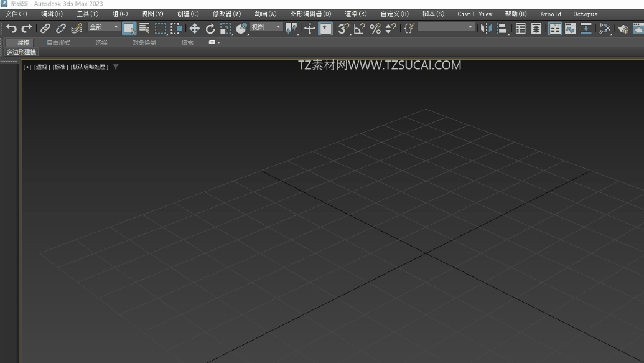
Task: Click the Unlink Selection icon
Action: click(x=61, y=29)
